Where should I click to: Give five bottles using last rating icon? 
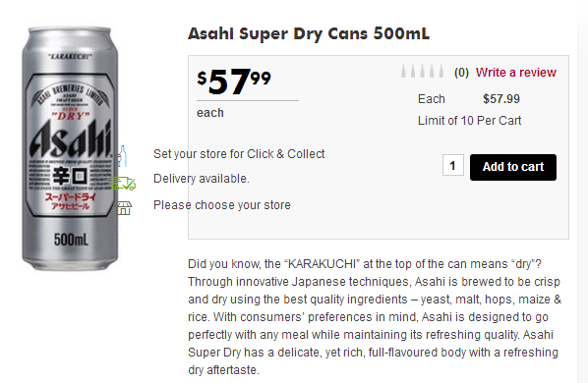tap(441, 71)
